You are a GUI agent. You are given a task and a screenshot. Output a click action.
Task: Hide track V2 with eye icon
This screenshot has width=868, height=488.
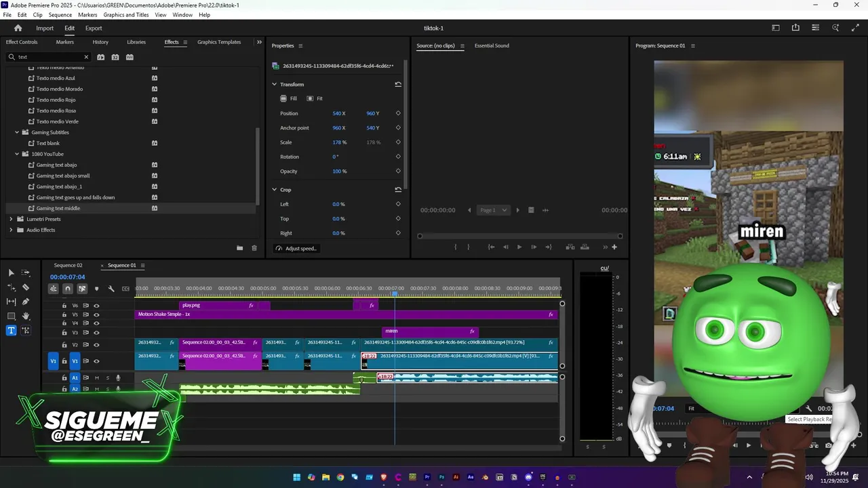[96, 345]
